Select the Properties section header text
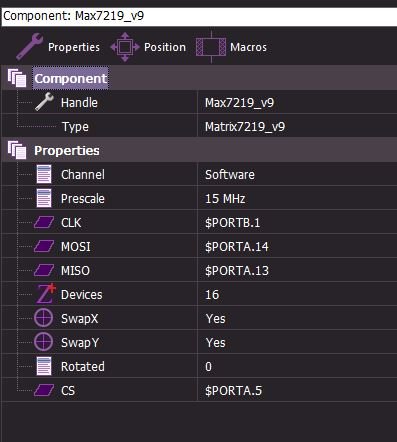 tap(67, 150)
